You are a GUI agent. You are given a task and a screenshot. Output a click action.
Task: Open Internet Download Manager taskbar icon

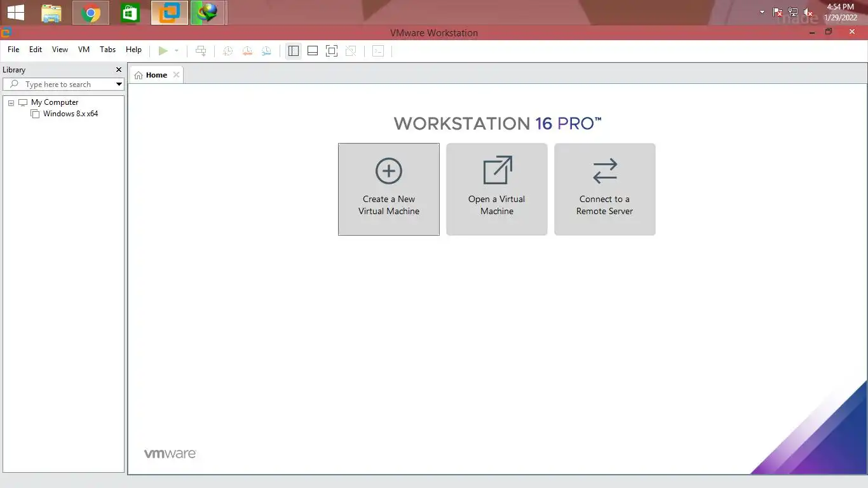[208, 13]
